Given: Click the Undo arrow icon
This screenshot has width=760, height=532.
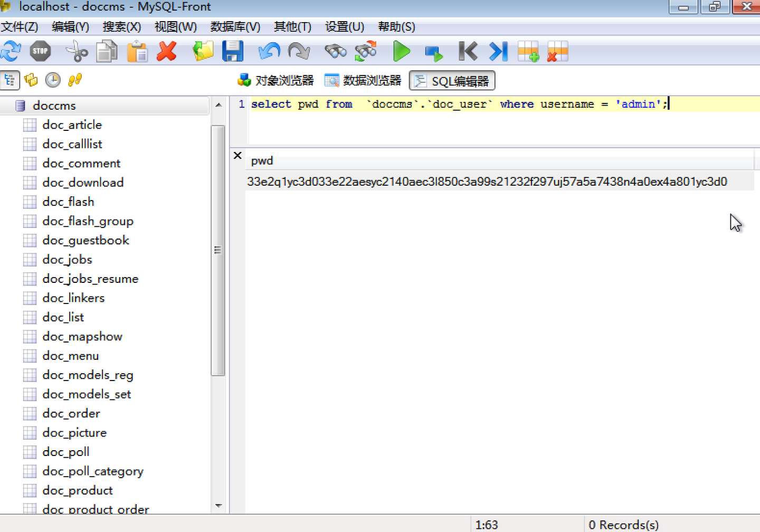Looking at the screenshot, I should (x=269, y=51).
